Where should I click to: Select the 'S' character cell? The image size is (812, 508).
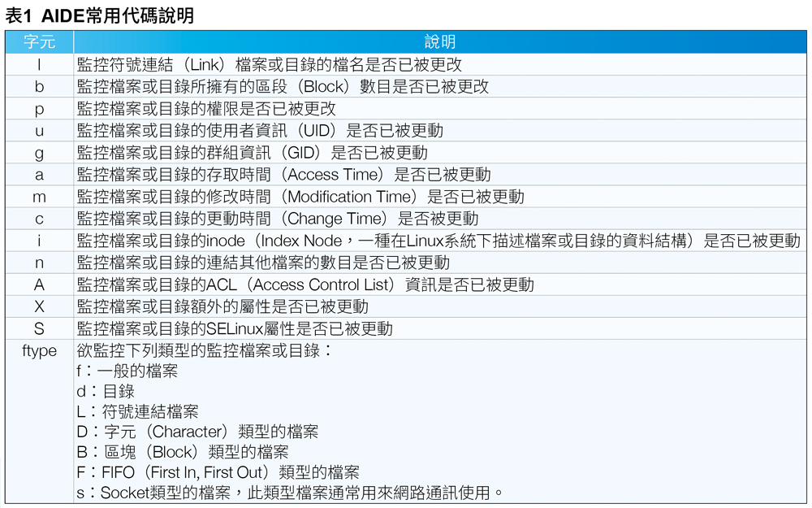[39, 329]
